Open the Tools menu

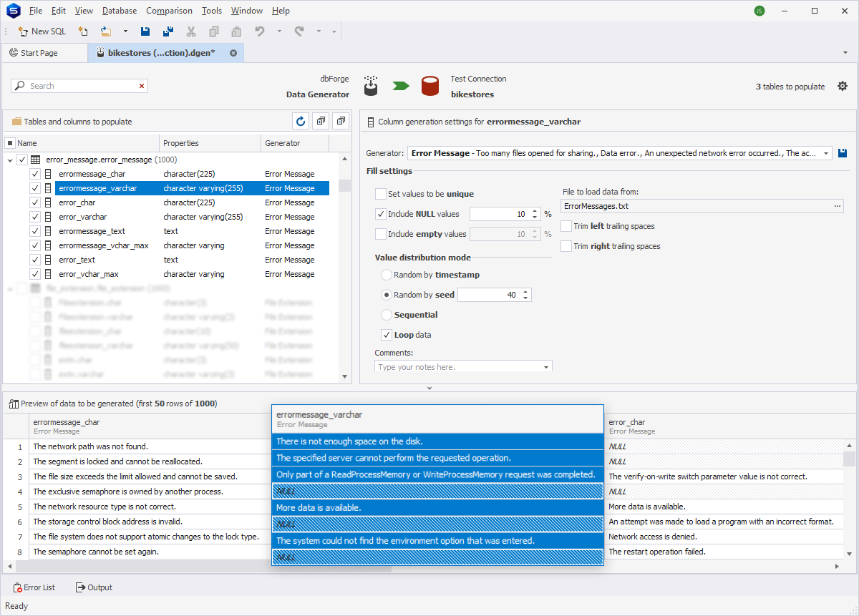pyautogui.click(x=212, y=11)
